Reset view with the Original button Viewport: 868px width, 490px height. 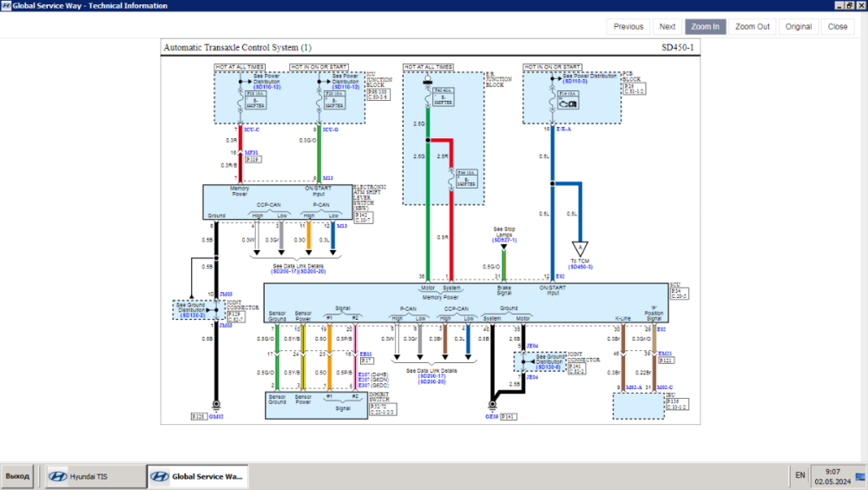799,27
